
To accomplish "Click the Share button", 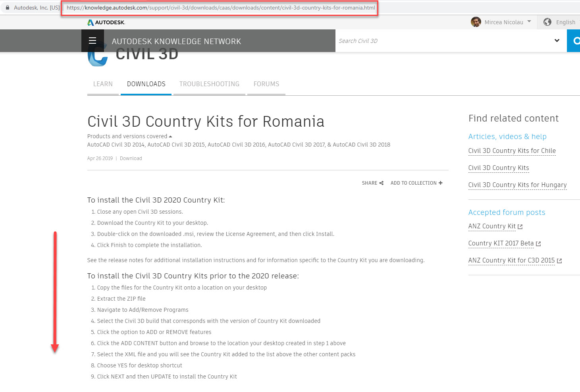I will 372,183.
